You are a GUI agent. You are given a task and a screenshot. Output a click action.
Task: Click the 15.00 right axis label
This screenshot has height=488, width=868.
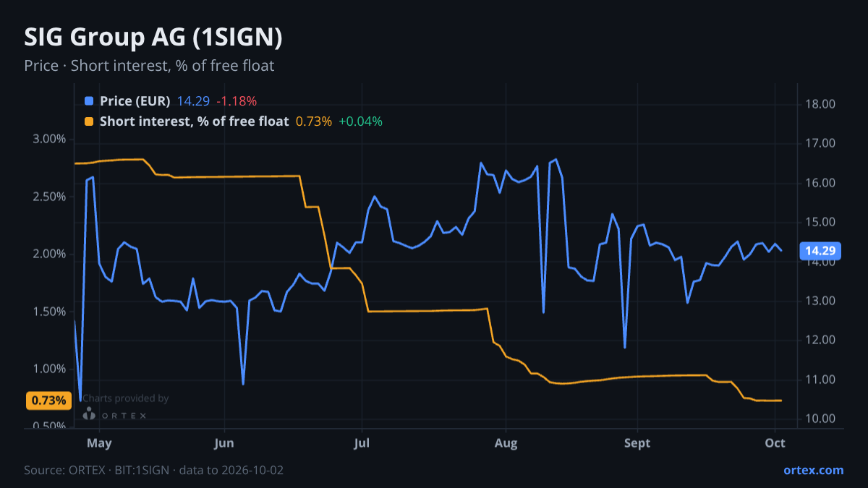pos(820,222)
